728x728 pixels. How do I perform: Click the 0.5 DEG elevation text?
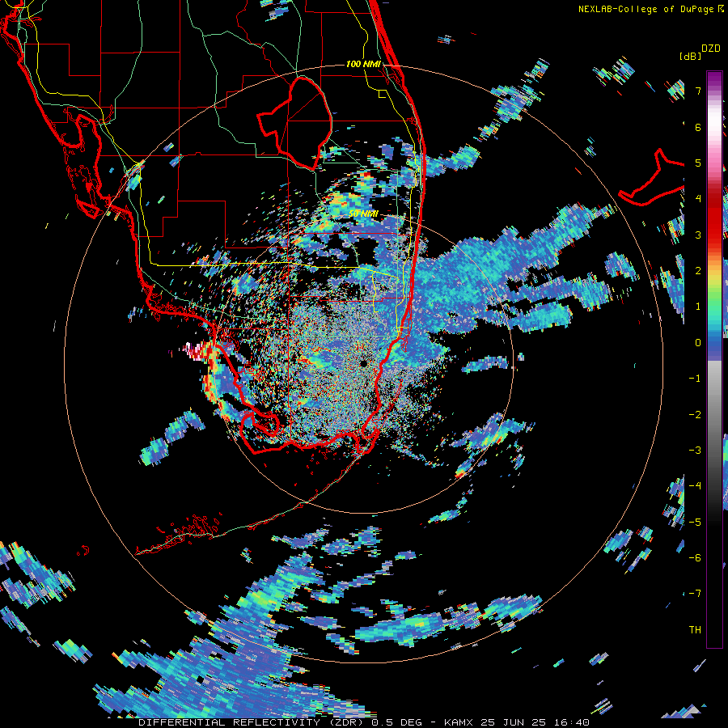(396, 722)
